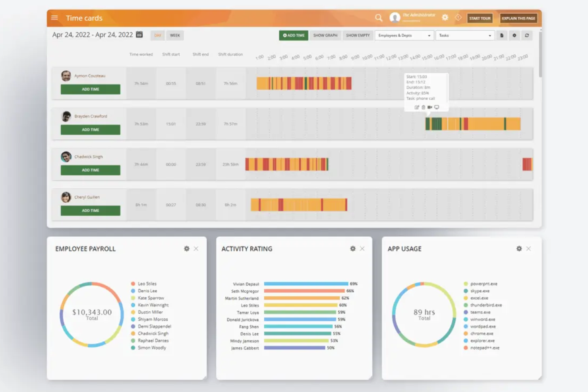Switch to WEEK view
Image resolution: width=588 pixels, height=392 pixels.
tap(175, 35)
